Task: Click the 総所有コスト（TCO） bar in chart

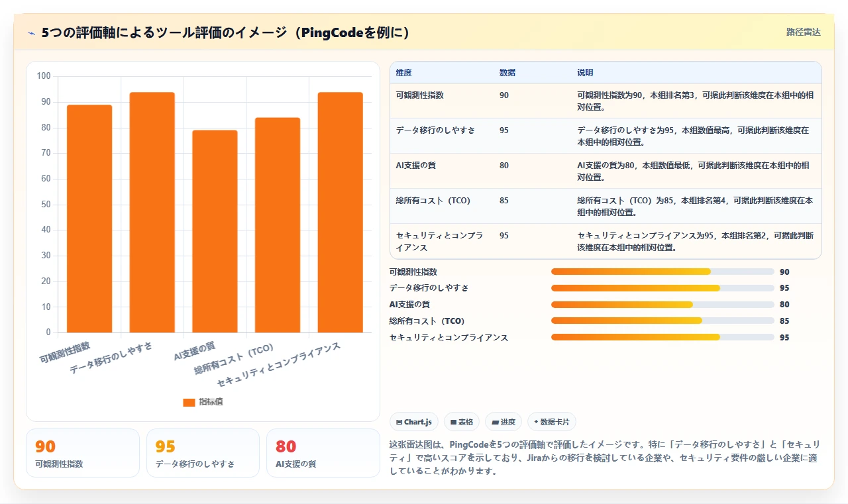Action: coord(278,225)
